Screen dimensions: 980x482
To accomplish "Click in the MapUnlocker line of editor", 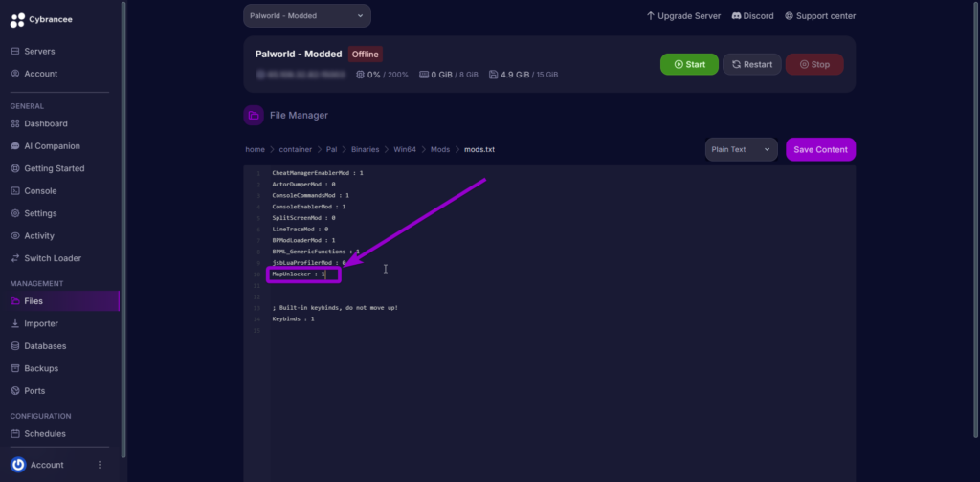I will pos(299,274).
